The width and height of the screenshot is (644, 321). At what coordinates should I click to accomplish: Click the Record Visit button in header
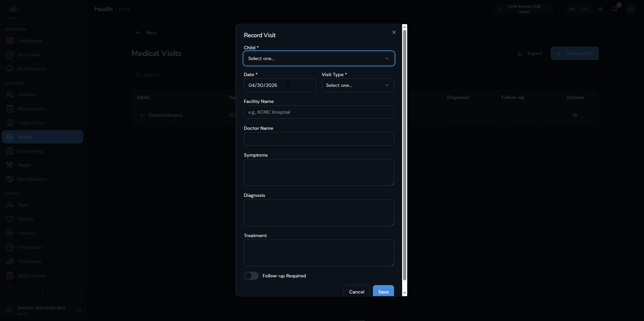574,53
